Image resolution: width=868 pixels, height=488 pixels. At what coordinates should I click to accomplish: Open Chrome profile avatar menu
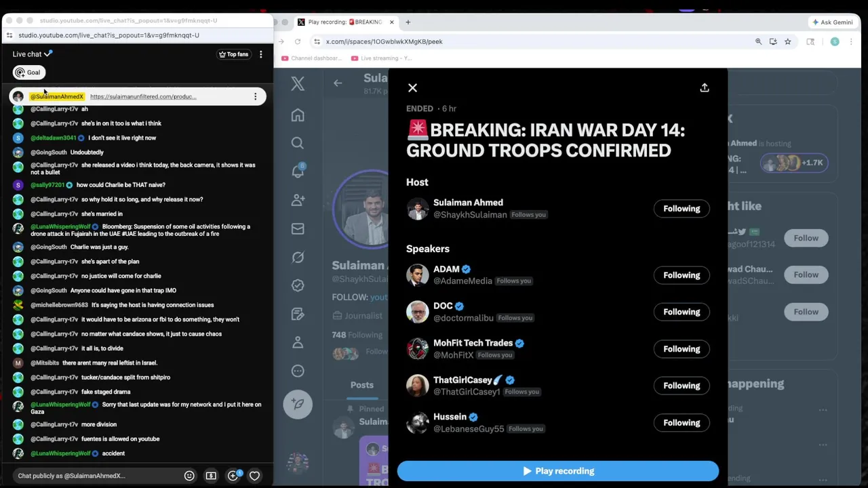pos(835,41)
